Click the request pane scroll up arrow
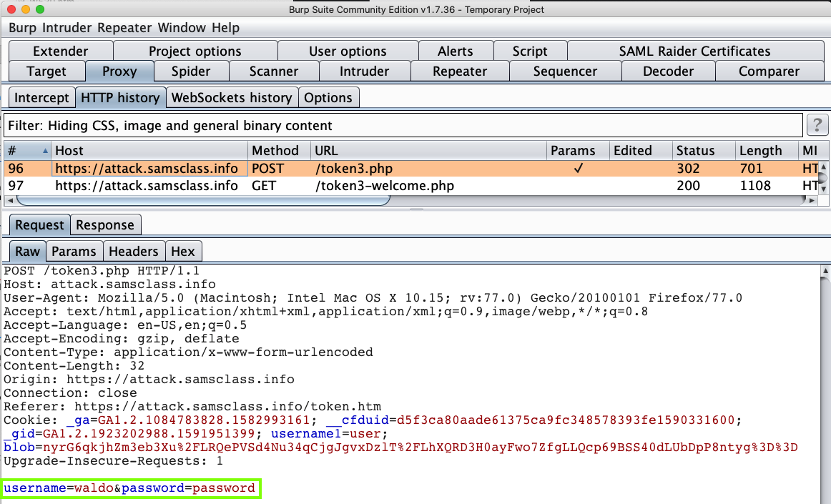Viewport: 831px width, 504px height. coord(825,271)
